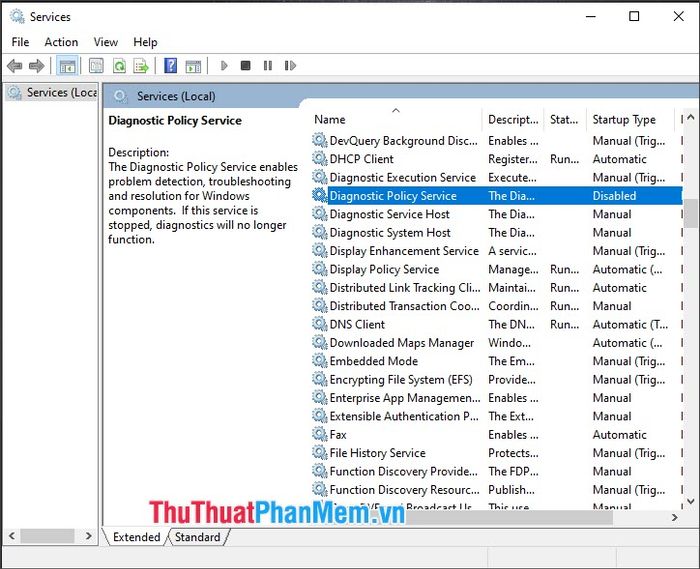Image resolution: width=700 pixels, height=569 pixels.
Task: Select Diagnostic Execution Service row
Action: tap(497, 177)
